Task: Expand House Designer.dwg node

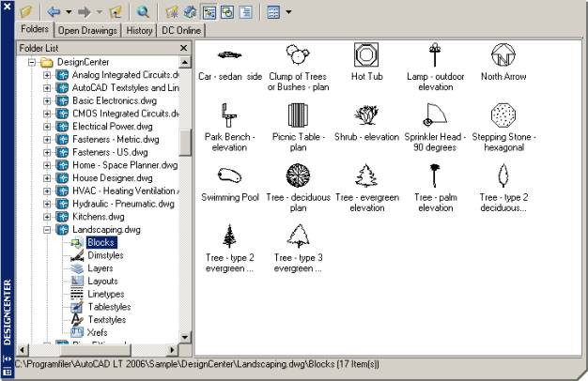Action: point(47,178)
